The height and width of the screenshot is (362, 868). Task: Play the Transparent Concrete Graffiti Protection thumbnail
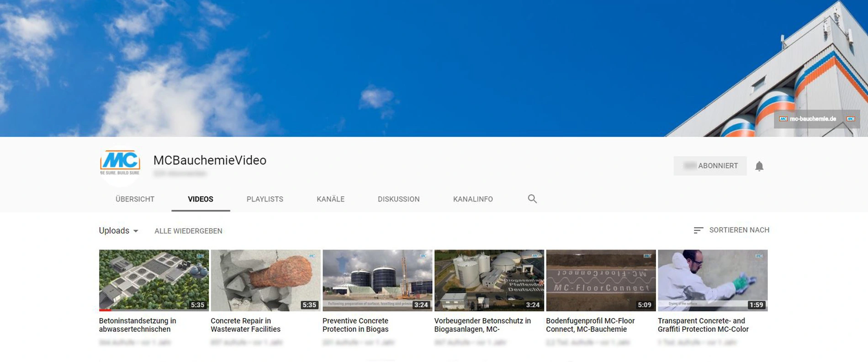(713, 280)
